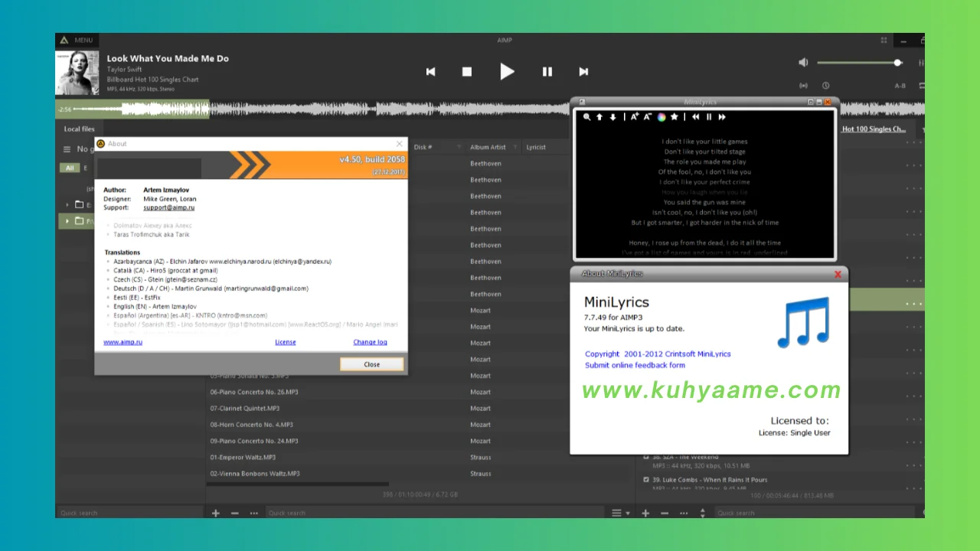980x551 pixels.
Task: Click the MiniLyrics rewind icon
Action: coord(696,117)
